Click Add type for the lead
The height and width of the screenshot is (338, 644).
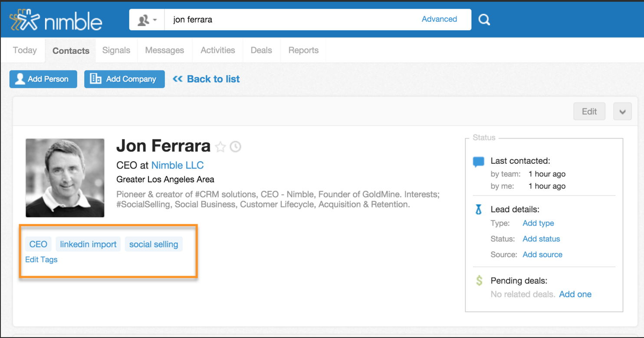(x=538, y=223)
